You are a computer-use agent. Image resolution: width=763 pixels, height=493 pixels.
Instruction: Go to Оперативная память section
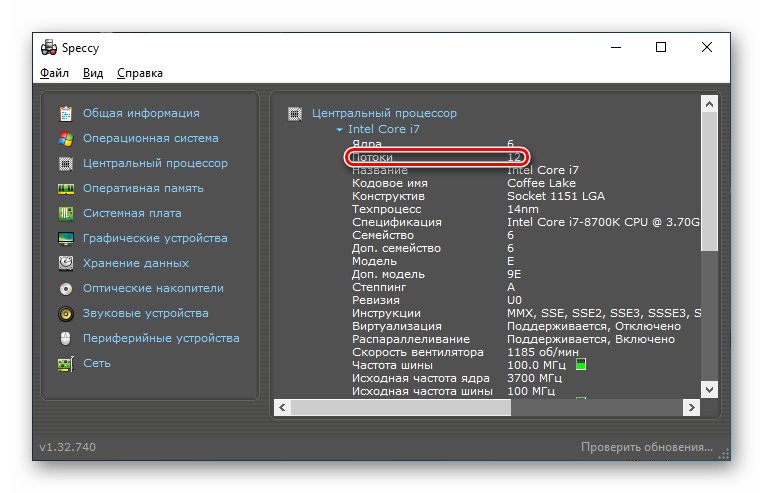(143, 188)
